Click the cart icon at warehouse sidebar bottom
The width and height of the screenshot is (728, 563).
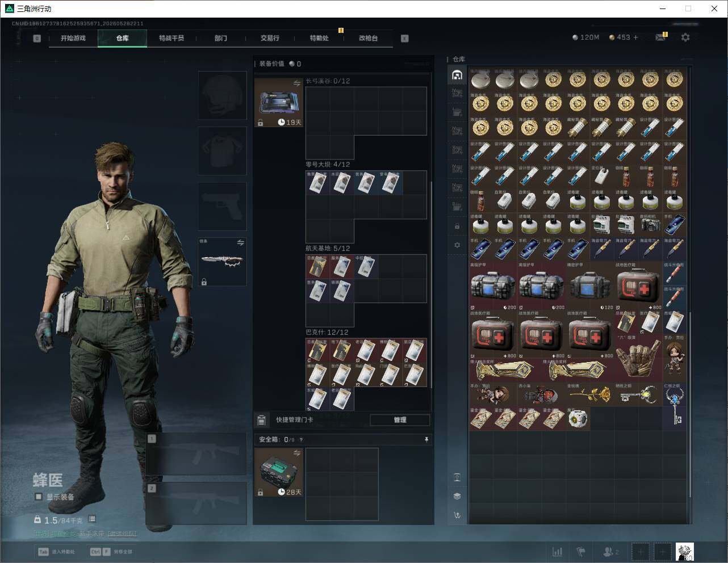[457, 515]
